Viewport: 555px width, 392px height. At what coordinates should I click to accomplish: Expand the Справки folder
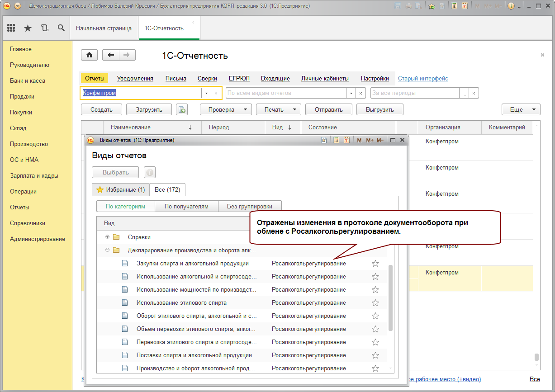[107, 237]
